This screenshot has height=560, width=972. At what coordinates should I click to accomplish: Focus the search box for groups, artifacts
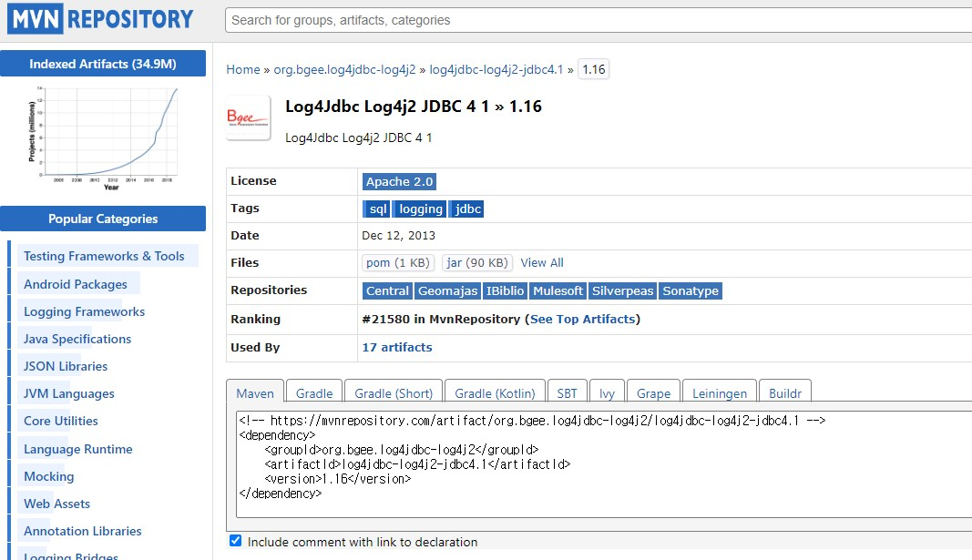[x=599, y=20]
